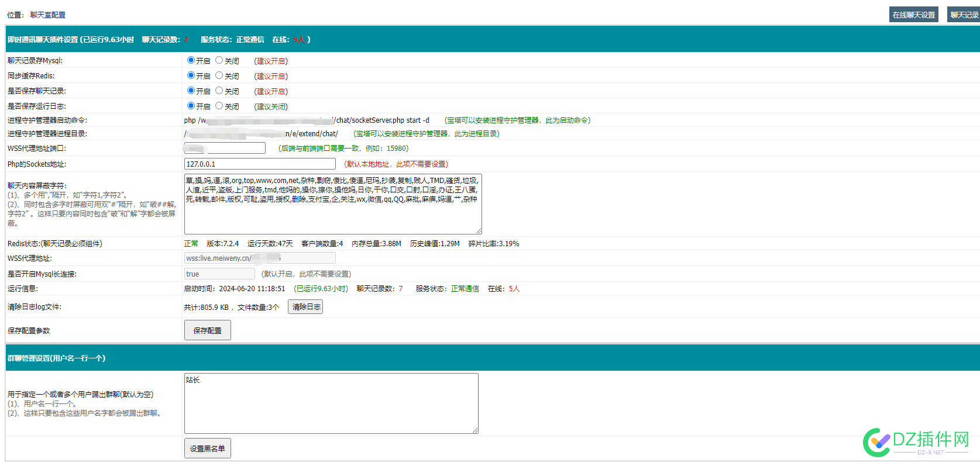Click the Redis 版本:7.2.4 status text
Viewport: 980px width, 466px height.
(x=223, y=243)
